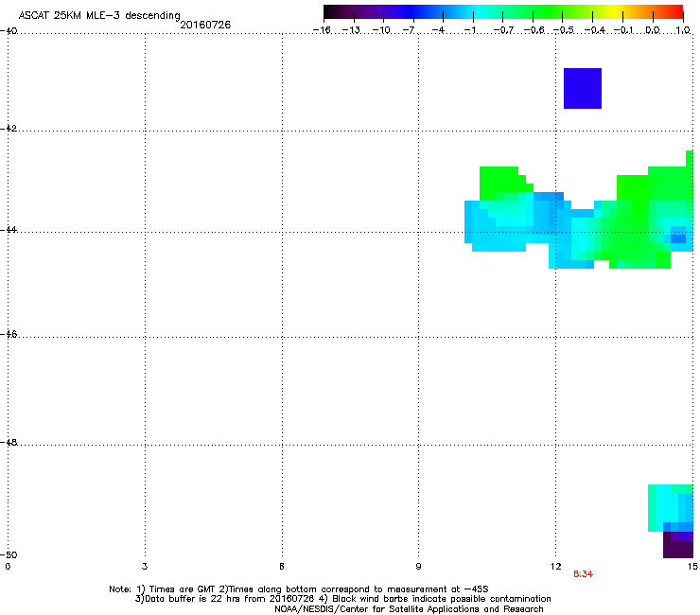This screenshot has width=700, height=615.
Task: Click the color bar label -0.5
Action: click(x=564, y=30)
